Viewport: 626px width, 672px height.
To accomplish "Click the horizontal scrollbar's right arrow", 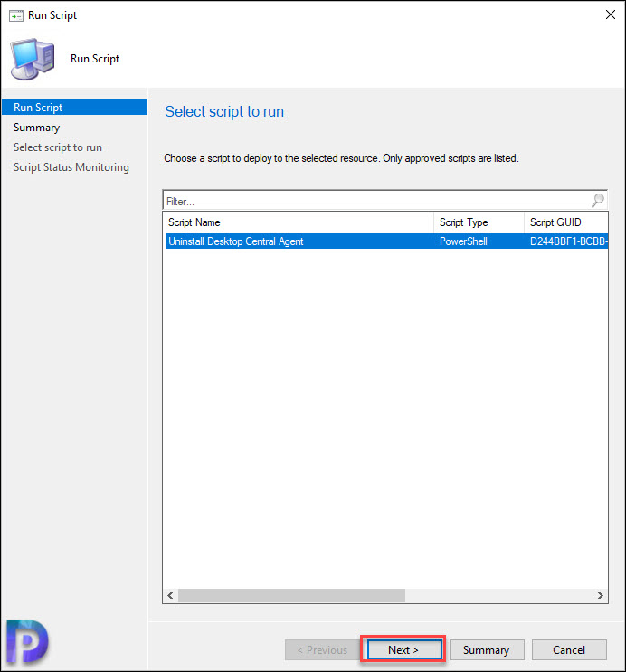I will (x=601, y=595).
